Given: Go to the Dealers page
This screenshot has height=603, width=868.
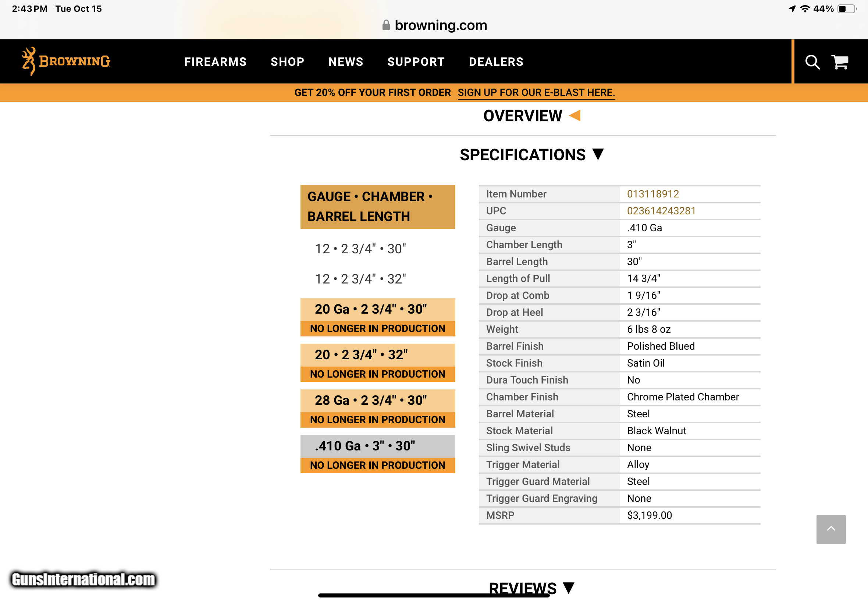Looking at the screenshot, I should (496, 62).
